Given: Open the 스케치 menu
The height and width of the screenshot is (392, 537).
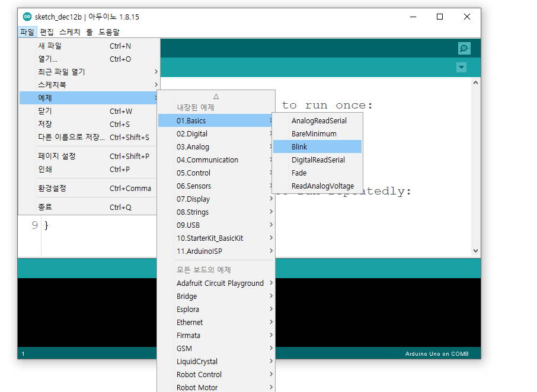Looking at the screenshot, I should coord(69,32).
